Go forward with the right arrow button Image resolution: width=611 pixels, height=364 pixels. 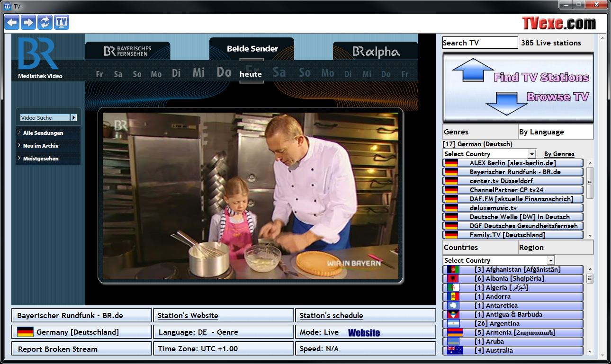coord(28,22)
